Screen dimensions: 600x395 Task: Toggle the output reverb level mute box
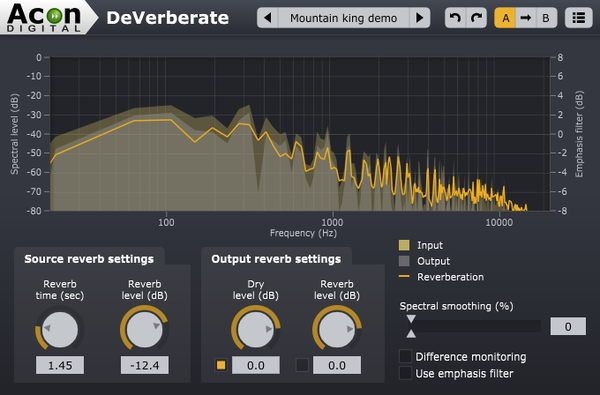[x=302, y=365]
